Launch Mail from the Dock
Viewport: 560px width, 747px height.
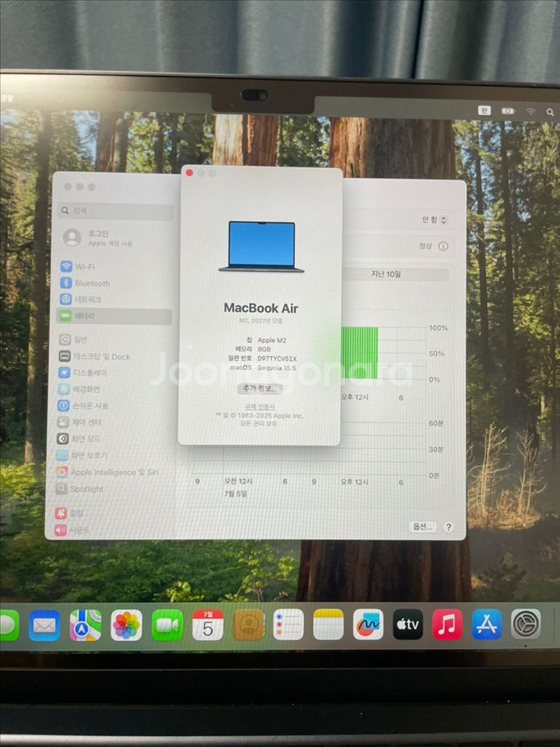(44, 625)
